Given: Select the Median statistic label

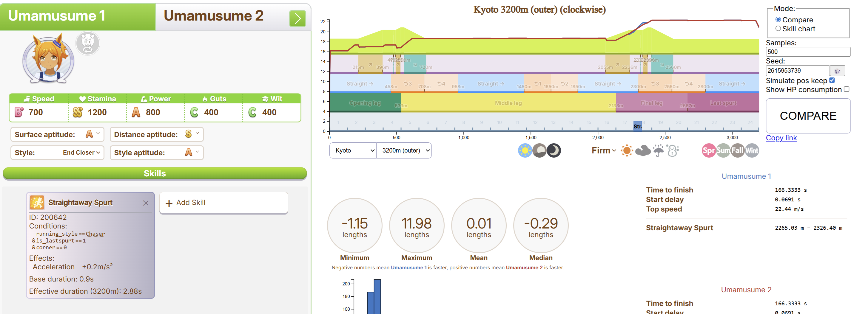Looking at the screenshot, I should tap(540, 258).
